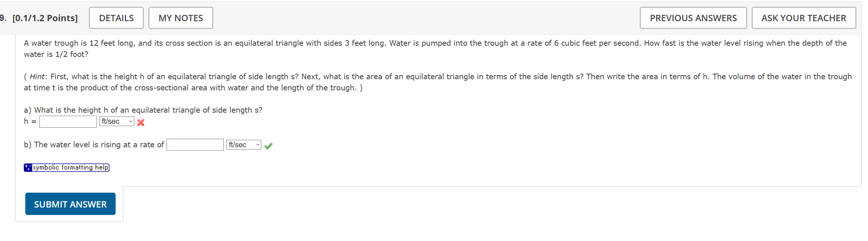Focus the water level rate answer box

tap(195, 145)
